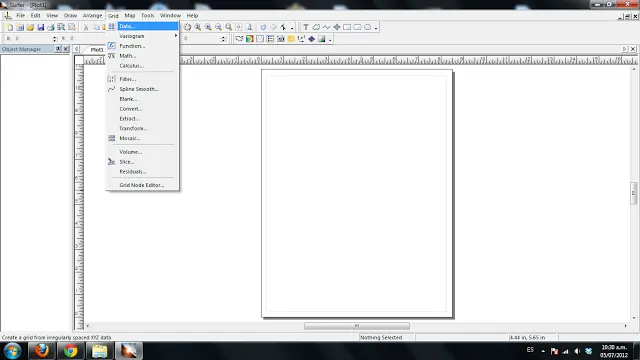This screenshot has height=360, width=640.
Task: Print the current plot
Action: (51, 27)
